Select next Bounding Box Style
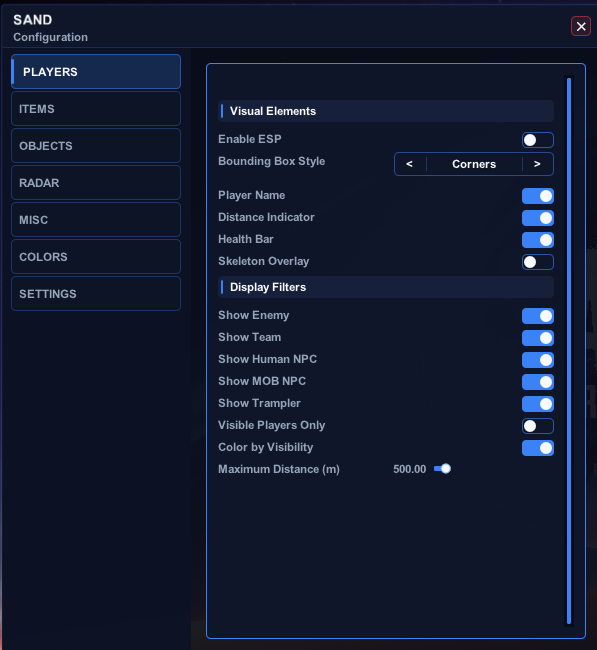Viewport: 597px width, 650px height. point(537,164)
